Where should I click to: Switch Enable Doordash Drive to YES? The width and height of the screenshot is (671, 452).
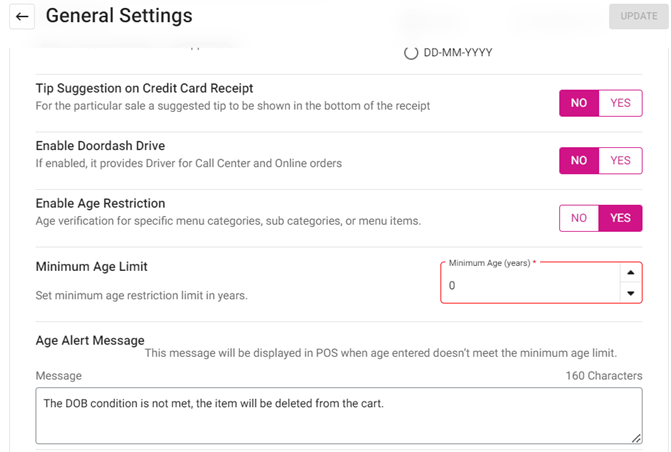pos(620,160)
